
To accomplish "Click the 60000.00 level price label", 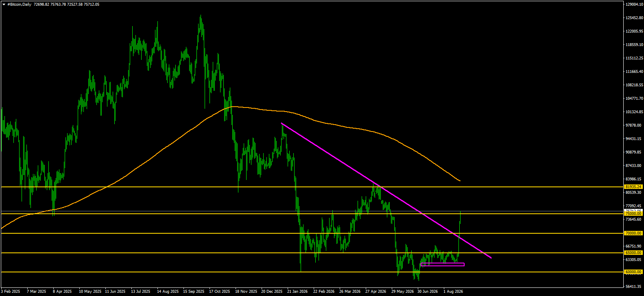I will (x=633, y=272).
